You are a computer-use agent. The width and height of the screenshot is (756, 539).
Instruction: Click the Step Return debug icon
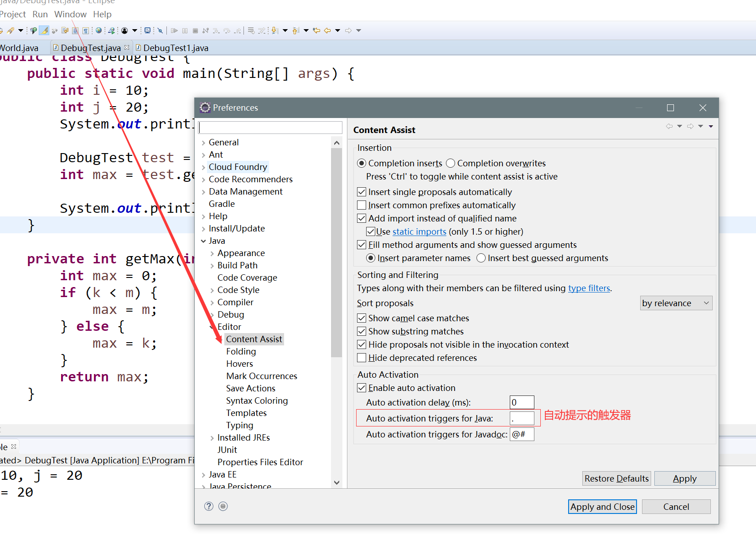click(238, 31)
